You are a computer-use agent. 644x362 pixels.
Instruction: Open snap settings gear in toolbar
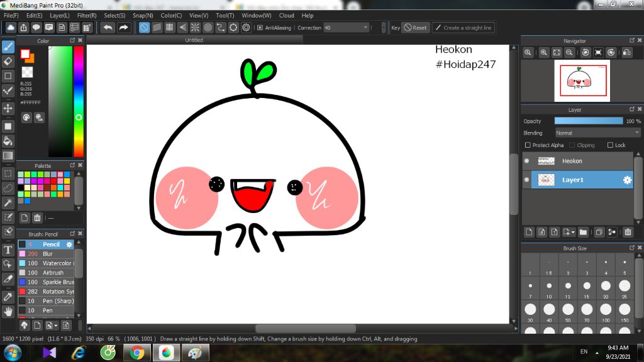246,28
